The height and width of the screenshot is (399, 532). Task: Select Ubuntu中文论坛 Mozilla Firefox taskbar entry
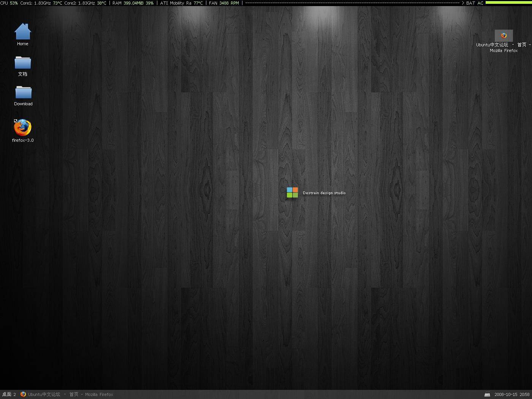tap(67, 394)
